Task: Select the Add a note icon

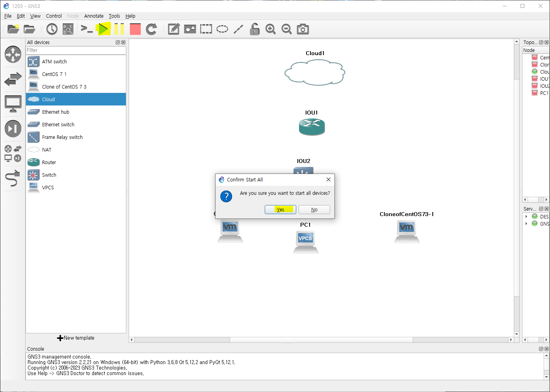Action: point(173,29)
